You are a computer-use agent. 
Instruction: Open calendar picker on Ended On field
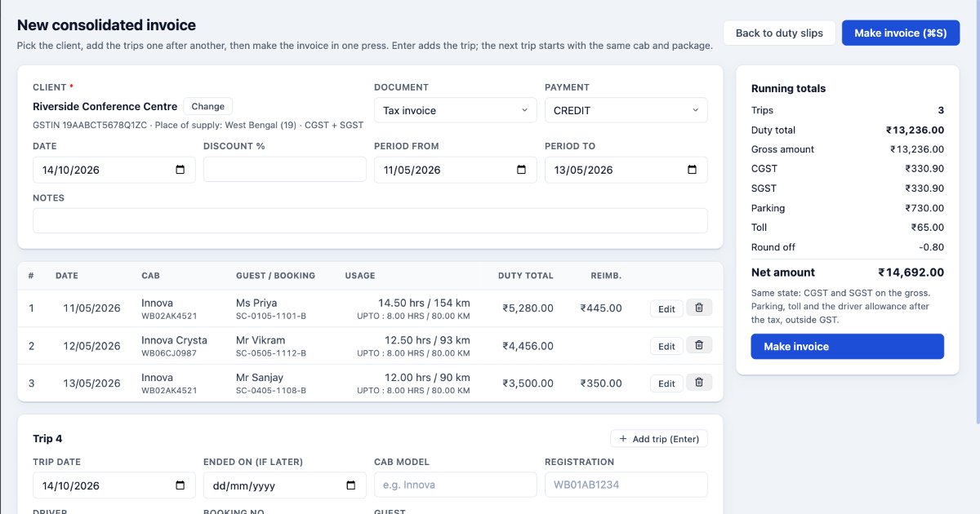[x=351, y=485]
